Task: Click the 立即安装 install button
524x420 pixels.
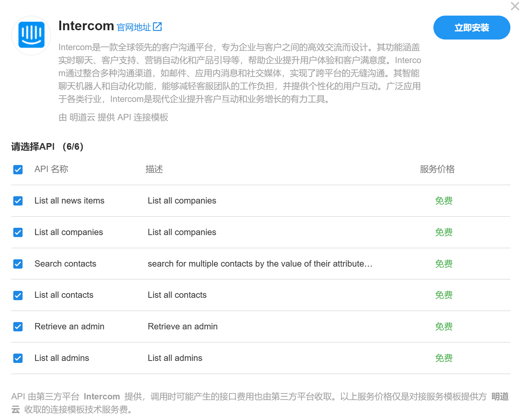Action: click(472, 28)
